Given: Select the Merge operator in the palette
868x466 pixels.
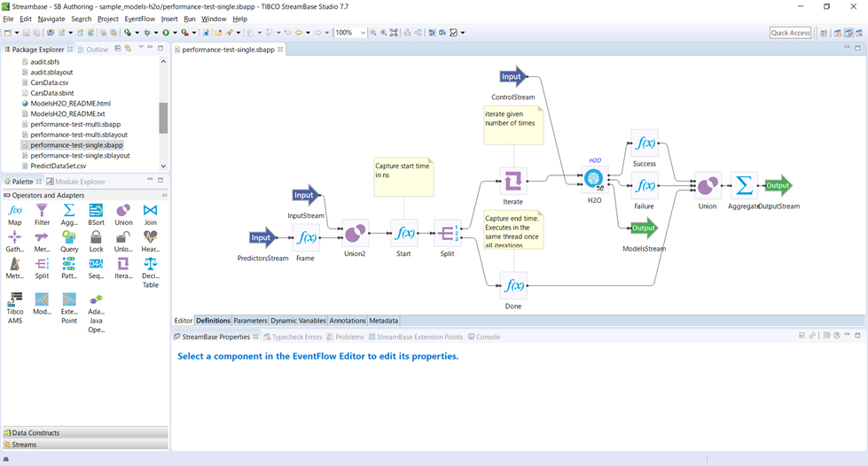Looking at the screenshot, I should pos(42,242).
